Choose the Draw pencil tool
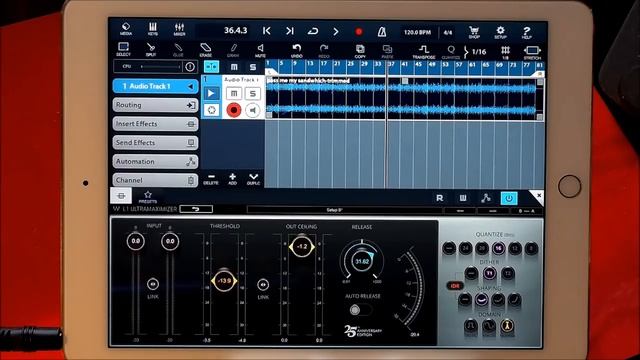 pos(233,50)
